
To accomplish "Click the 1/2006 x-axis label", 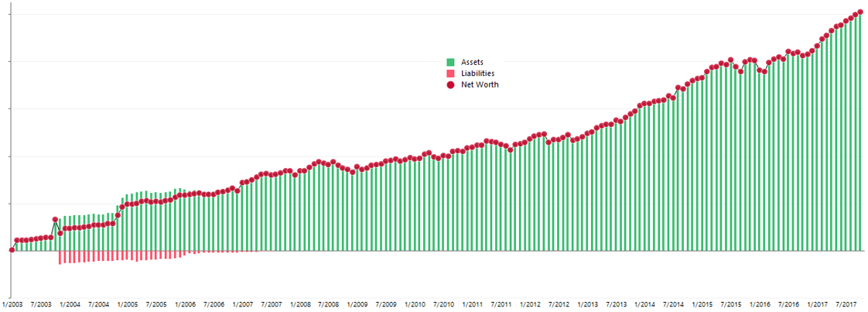I will pos(185,305).
